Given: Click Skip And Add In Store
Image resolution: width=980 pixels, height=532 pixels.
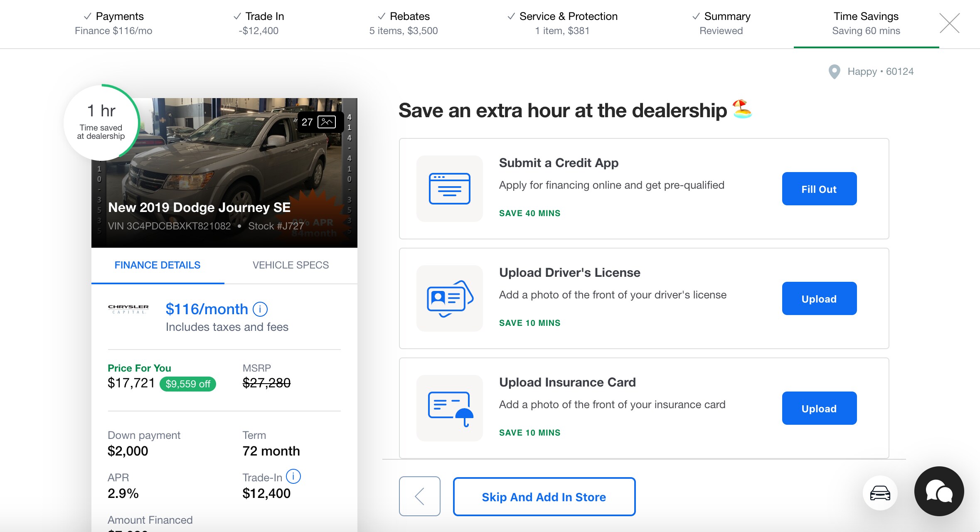Looking at the screenshot, I should click(x=544, y=497).
